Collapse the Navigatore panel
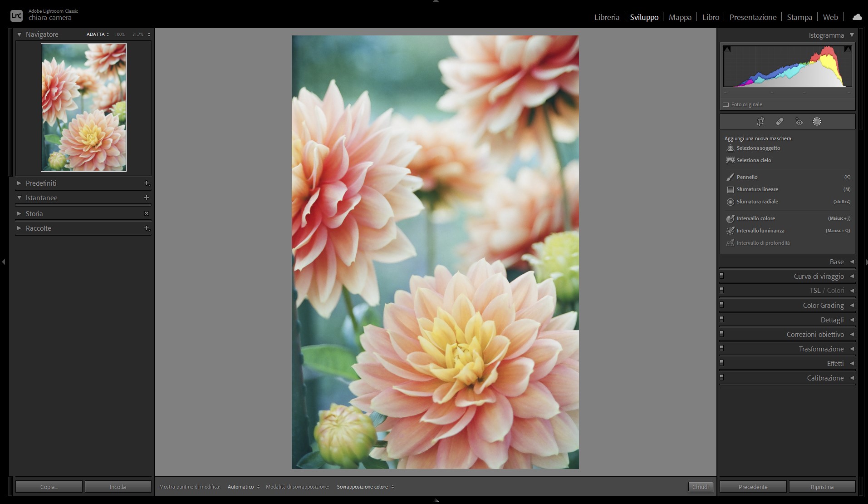The image size is (868, 504). [x=19, y=35]
